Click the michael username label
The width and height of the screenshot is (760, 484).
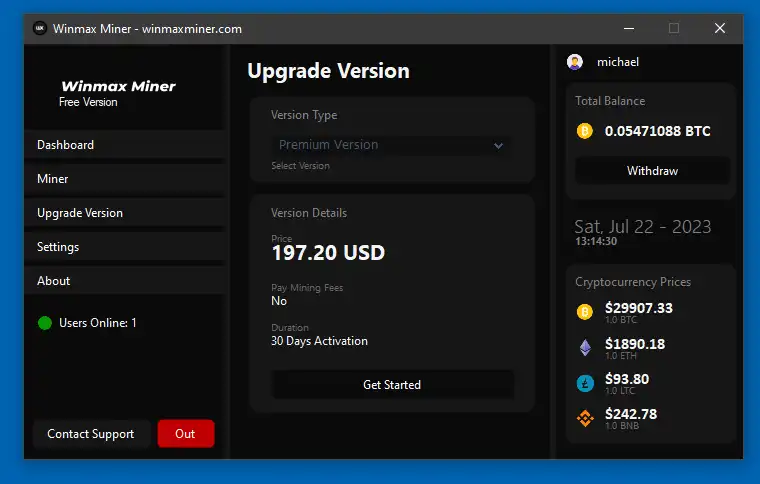[618, 62]
